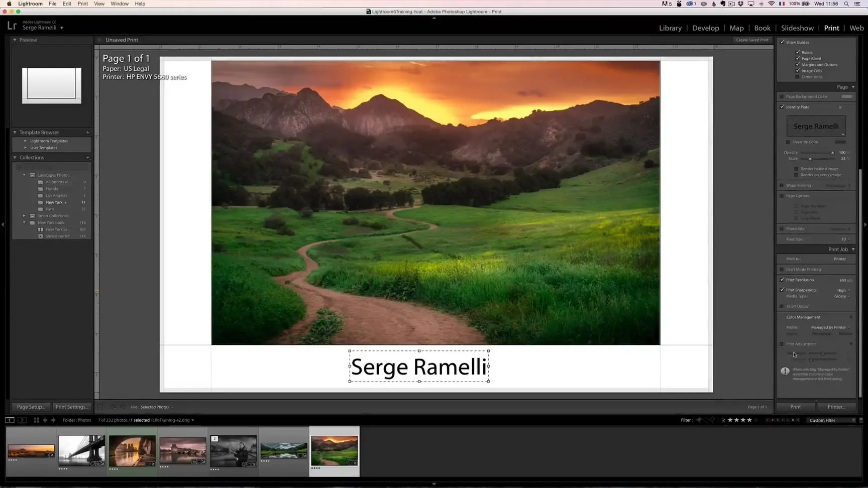Switch to the Develop module
Viewport: 868px width, 488px height.
[x=706, y=28]
